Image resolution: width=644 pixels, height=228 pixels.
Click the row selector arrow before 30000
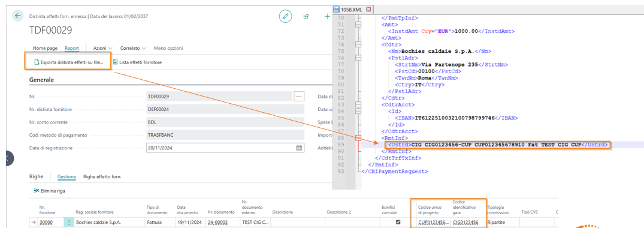coord(34,223)
